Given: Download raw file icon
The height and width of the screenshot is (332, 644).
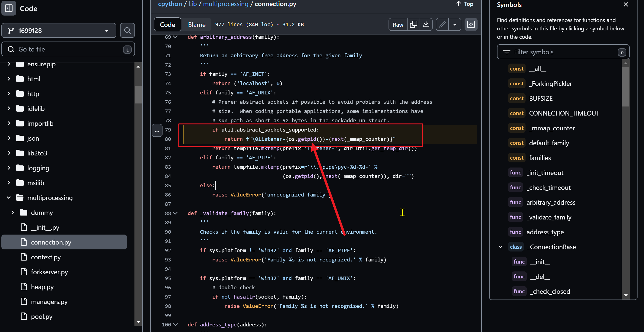Looking at the screenshot, I should click(x=426, y=24).
